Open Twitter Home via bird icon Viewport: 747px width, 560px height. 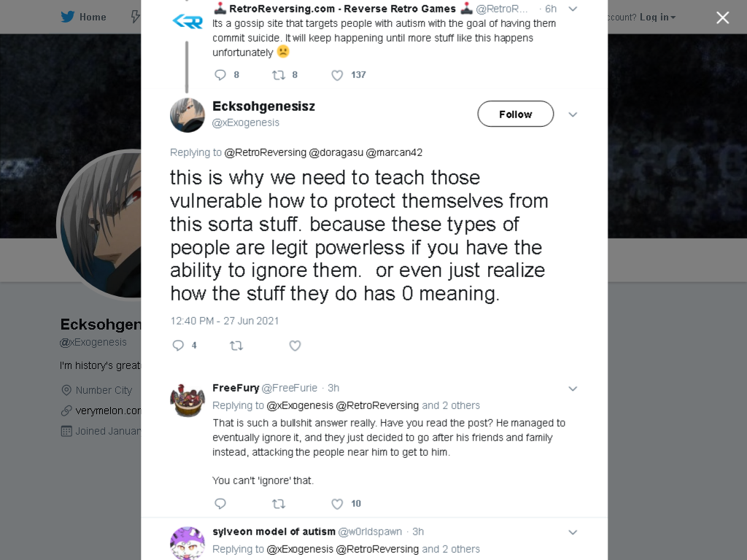[x=68, y=17]
